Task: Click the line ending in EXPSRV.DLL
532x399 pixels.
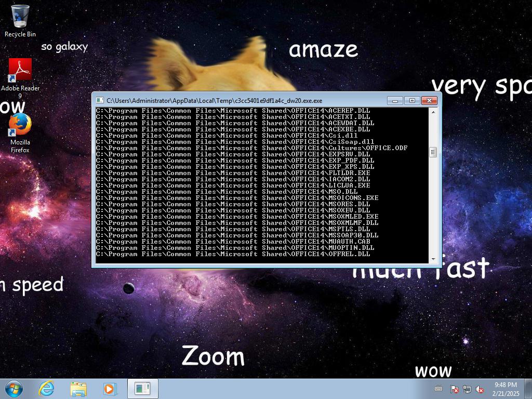Action: (233, 154)
